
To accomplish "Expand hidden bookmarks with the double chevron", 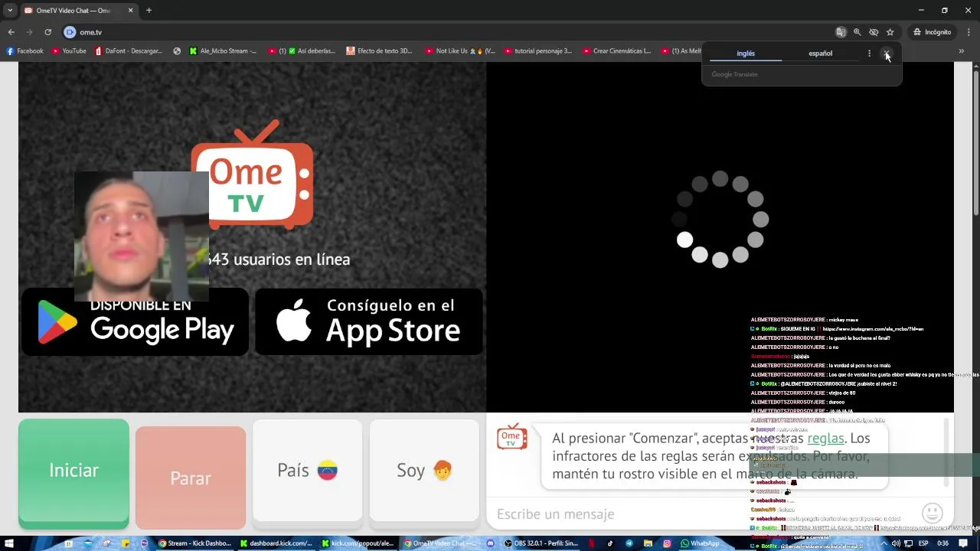I will [x=962, y=51].
